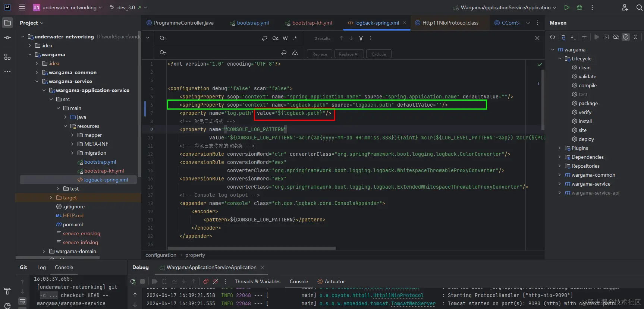Open Project view mode dropdown
This screenshot has width=644, height=309.
(x=32, y=23)
